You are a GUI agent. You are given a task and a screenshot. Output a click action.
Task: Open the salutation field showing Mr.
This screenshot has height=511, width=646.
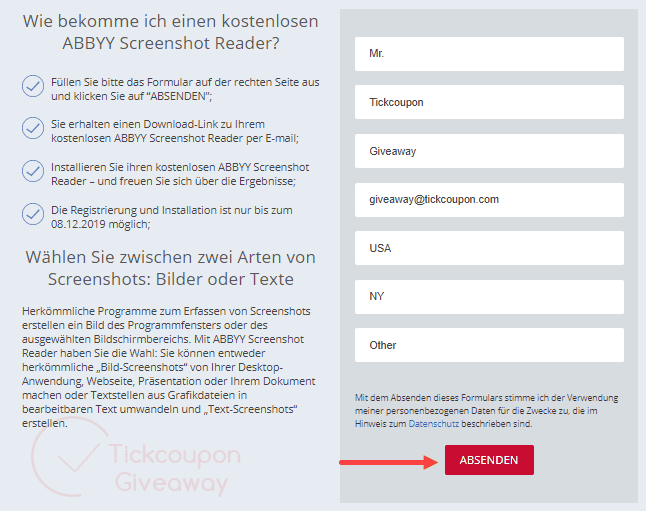coord(489,54)
